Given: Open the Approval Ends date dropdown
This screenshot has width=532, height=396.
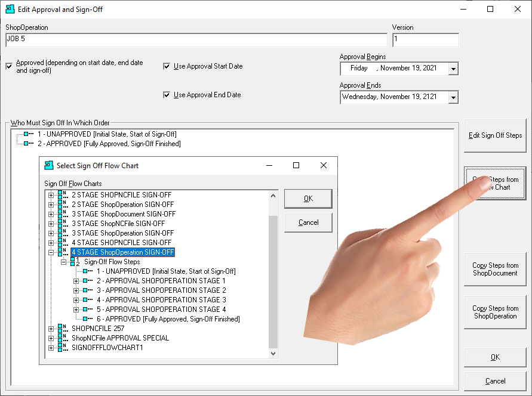Looking at the screenshot, I should click(453, 98).
